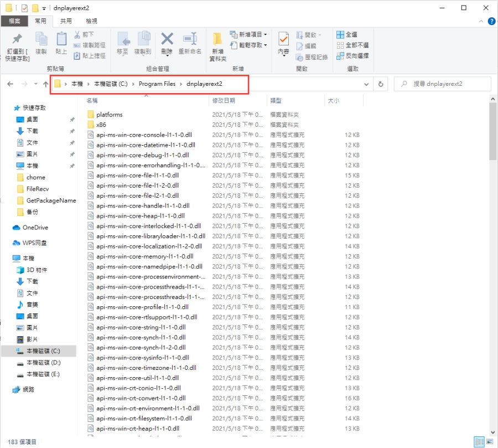Switch to large icons view layout
Image resolution: width=498 pixels, height=448 pixels.
[x=490, y=442]
